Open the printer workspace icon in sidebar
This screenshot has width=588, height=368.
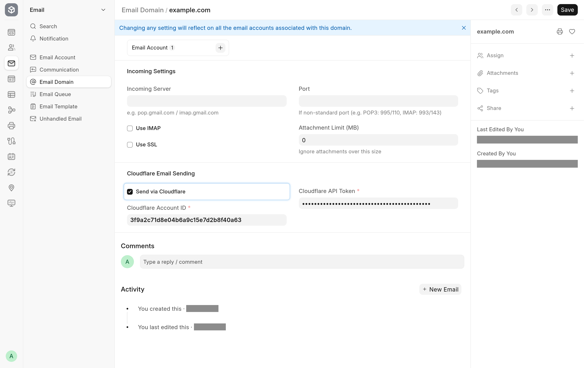11,126
